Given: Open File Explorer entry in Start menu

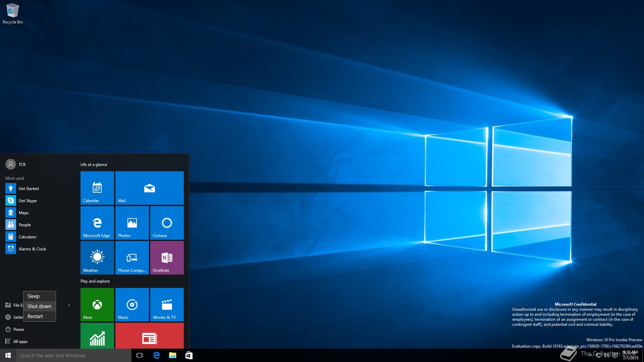Looking at the screenshot, I should 13,305.
